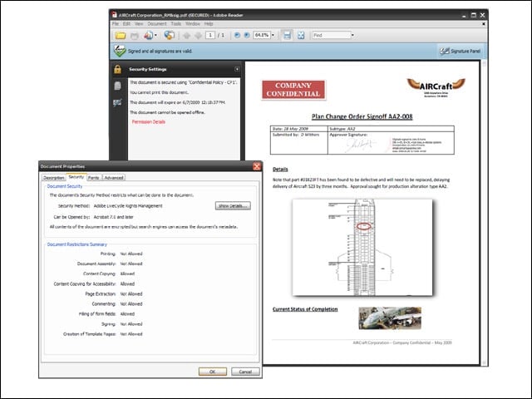The width and height of the screenshot is (532, 399).
Task: Click the document vertical scrollbar
Action: (x=484, y=213)
